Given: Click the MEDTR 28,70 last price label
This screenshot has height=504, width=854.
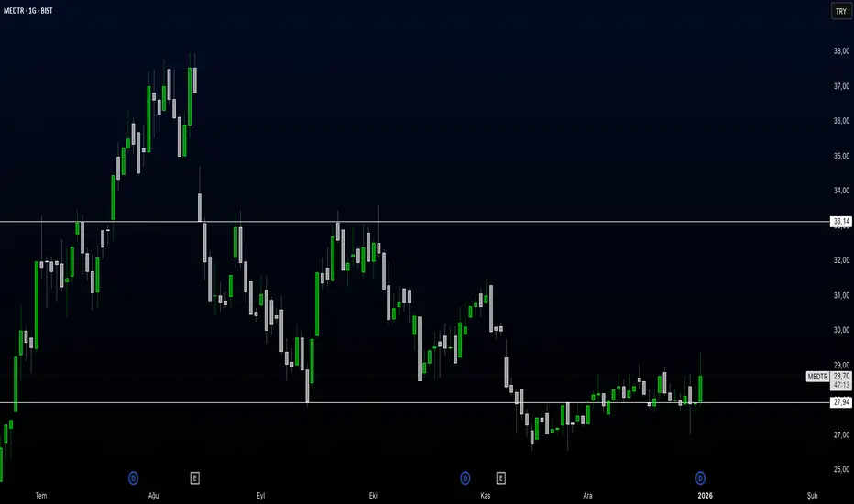Looking at the screenshot, I should point(829,377).
